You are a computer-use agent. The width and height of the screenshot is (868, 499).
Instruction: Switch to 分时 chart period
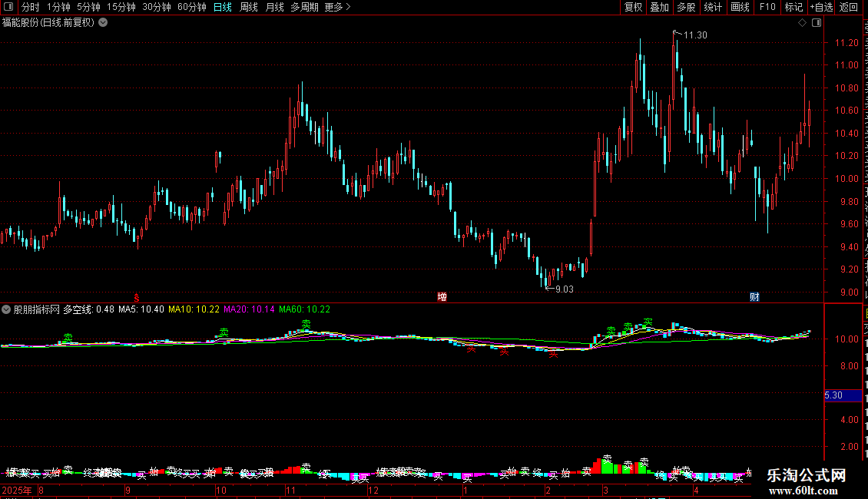[x=31, y=7]
